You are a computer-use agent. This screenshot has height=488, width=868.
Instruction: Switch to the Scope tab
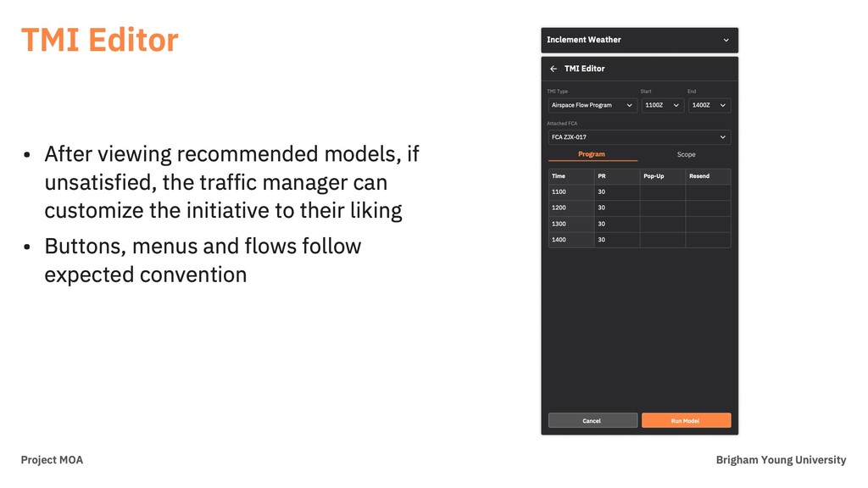(x=686, y=154)
